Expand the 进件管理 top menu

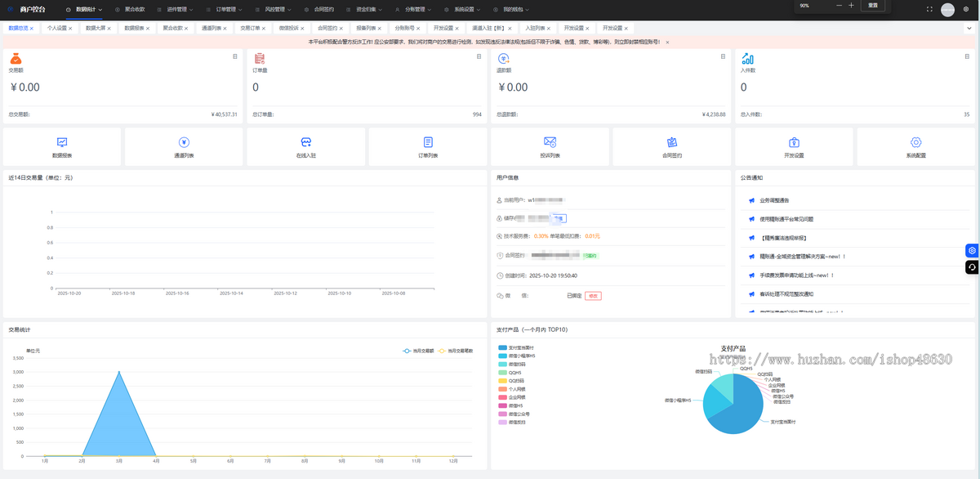click(174, 9)
